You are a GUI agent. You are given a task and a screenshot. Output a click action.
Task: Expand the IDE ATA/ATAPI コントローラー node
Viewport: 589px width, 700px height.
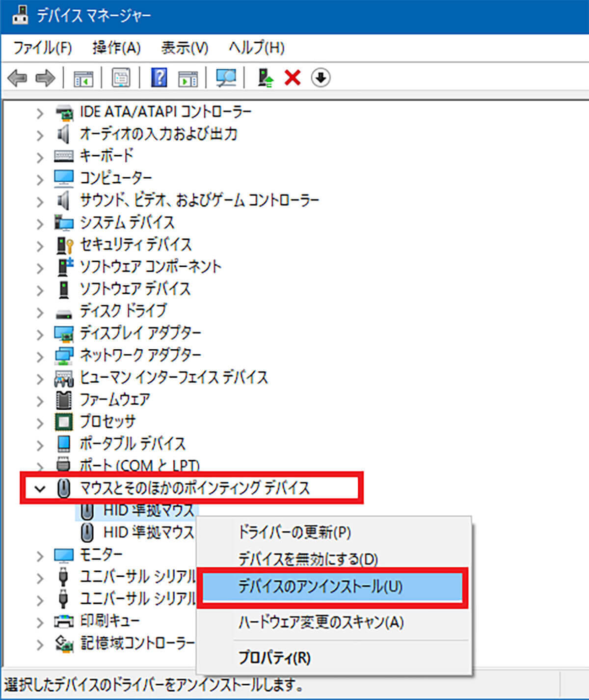(x=40, y=113)
